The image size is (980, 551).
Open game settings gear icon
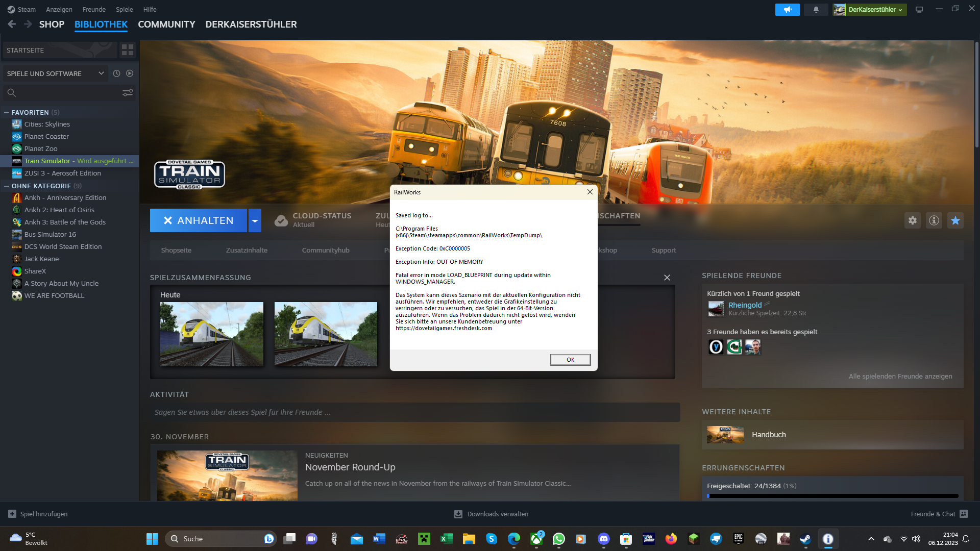pyautogui.click(x=912, y=220)
